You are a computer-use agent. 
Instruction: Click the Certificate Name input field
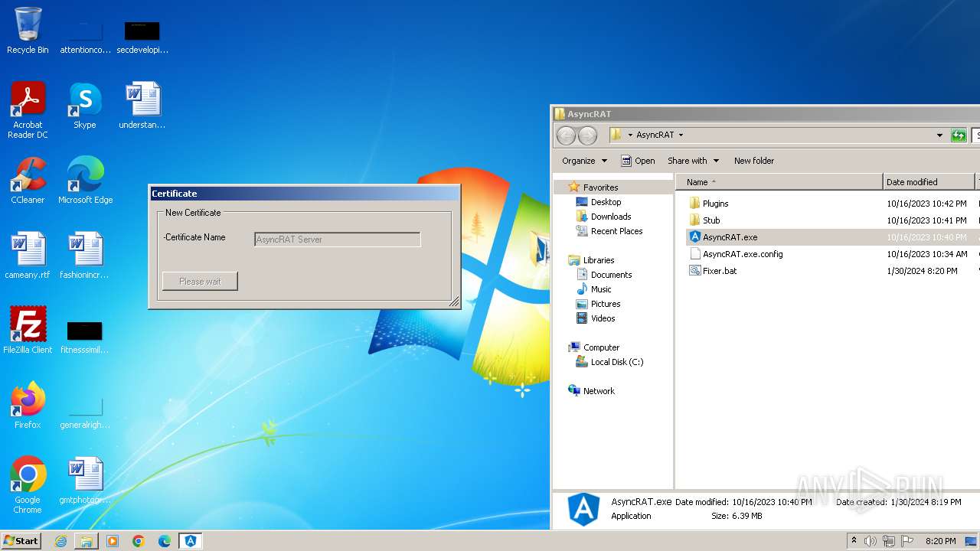(x=338, y=240)
